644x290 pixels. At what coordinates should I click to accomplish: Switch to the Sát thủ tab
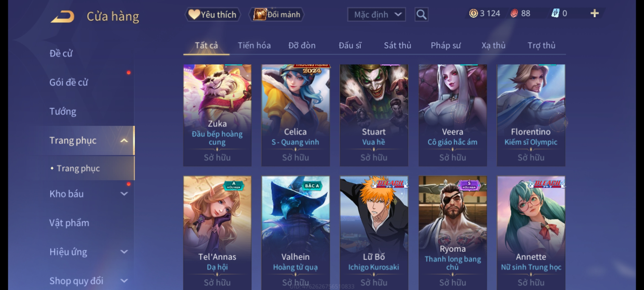point(397,45)
